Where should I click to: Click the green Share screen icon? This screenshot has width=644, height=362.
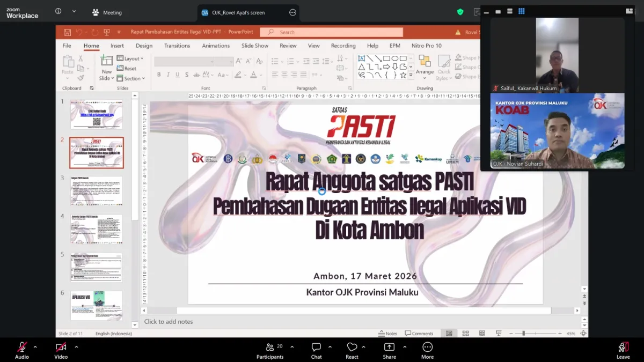(x=389, y=347)
